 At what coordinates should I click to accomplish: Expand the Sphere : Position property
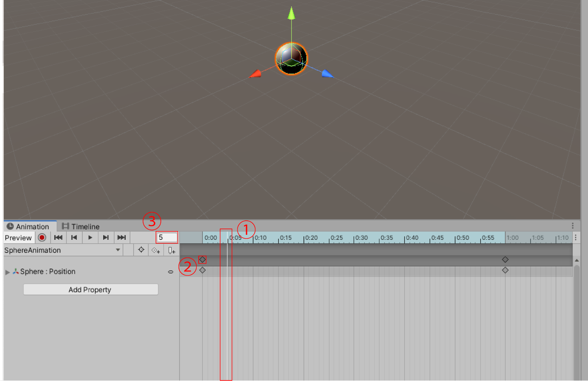coord(8,272)
